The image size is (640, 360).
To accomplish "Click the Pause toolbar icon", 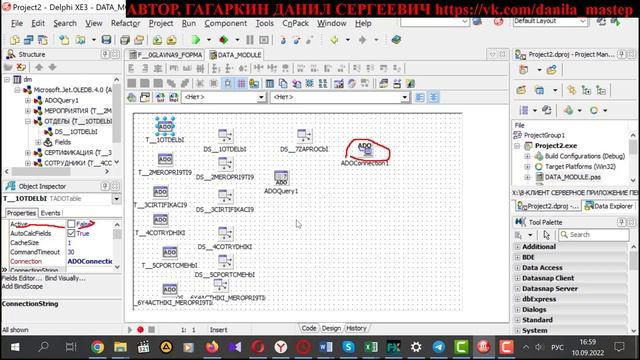I will (x=250, y=40).
